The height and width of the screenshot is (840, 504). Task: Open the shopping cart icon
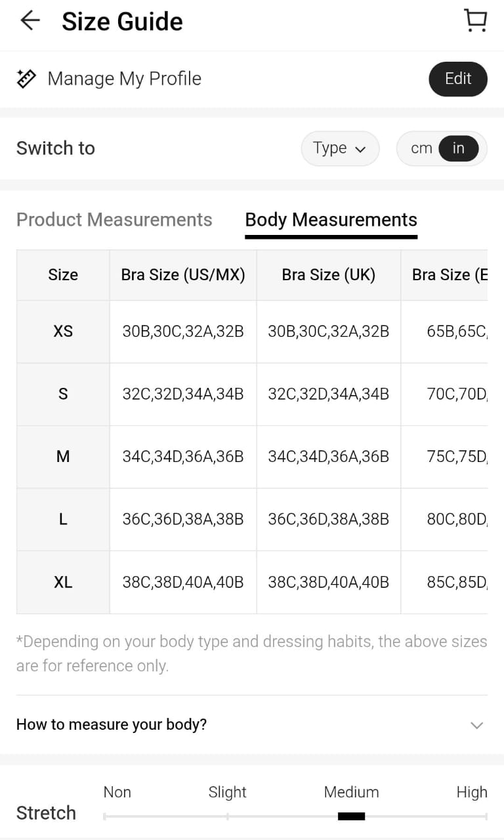475,20
